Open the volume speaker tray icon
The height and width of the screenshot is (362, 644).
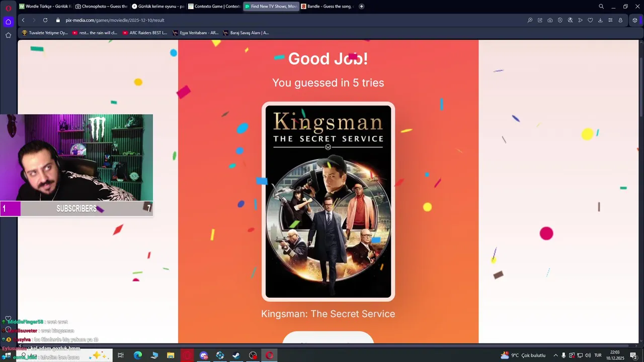588,355
